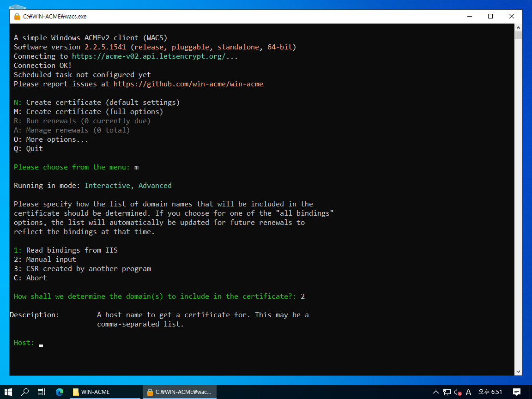Click 'O: More options...' line
The height and width of the screenshot is (399, 532).
pos(51,139)
